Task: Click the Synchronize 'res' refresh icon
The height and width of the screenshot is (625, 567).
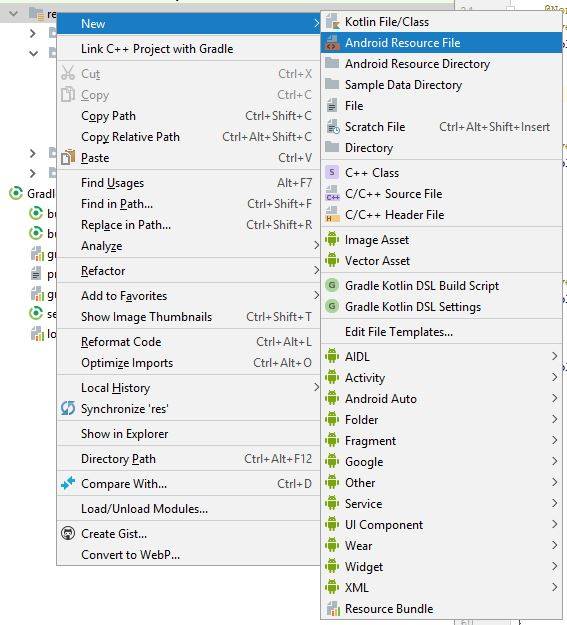Action: click(x=68, y=408)
